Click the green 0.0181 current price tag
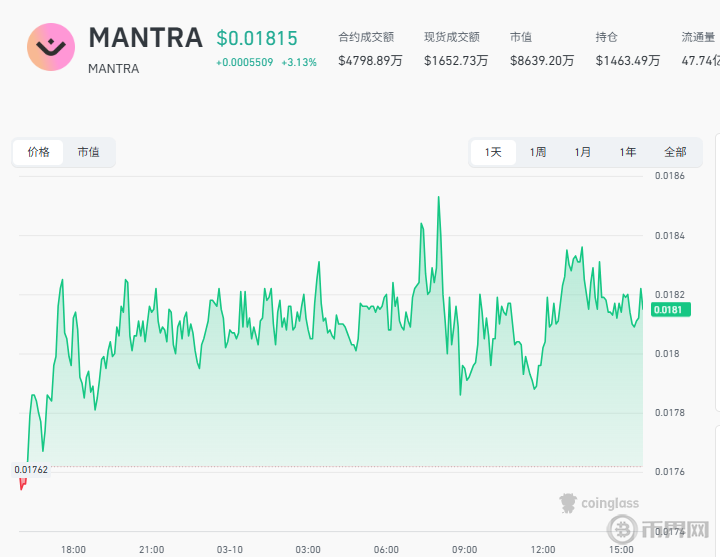 tap(670, 309)
